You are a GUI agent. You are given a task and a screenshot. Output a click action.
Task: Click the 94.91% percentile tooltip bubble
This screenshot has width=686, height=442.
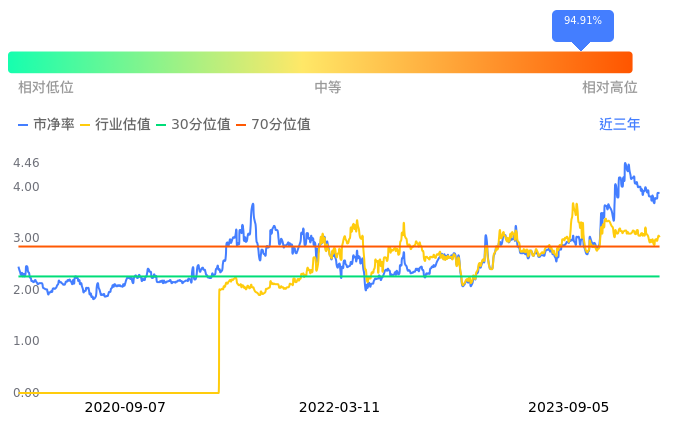coord(582,22)
